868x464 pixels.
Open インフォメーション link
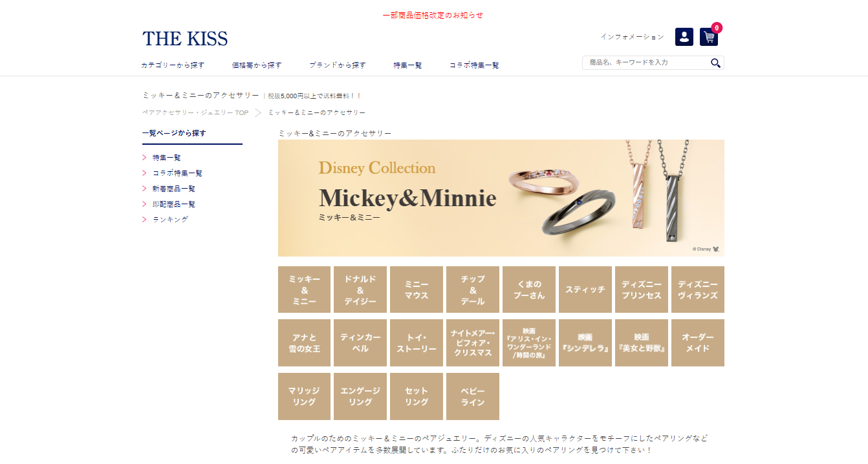632,37
